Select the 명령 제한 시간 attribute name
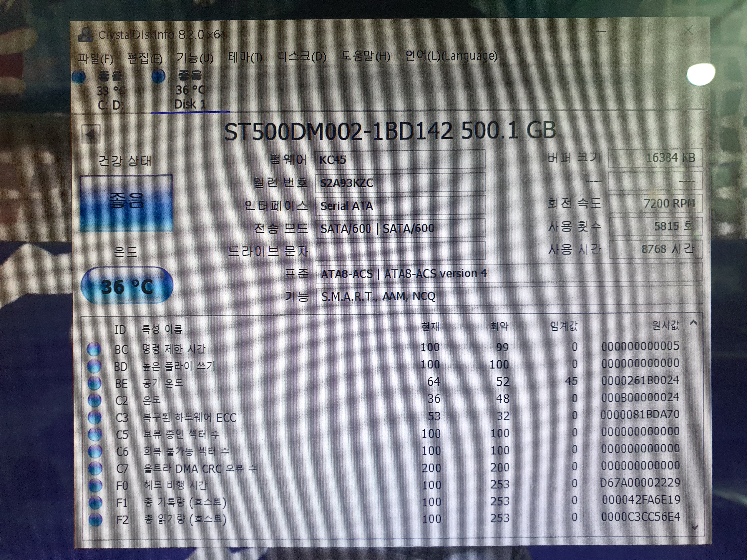Viewport: 747px width, 560px height. click(174, 349)
